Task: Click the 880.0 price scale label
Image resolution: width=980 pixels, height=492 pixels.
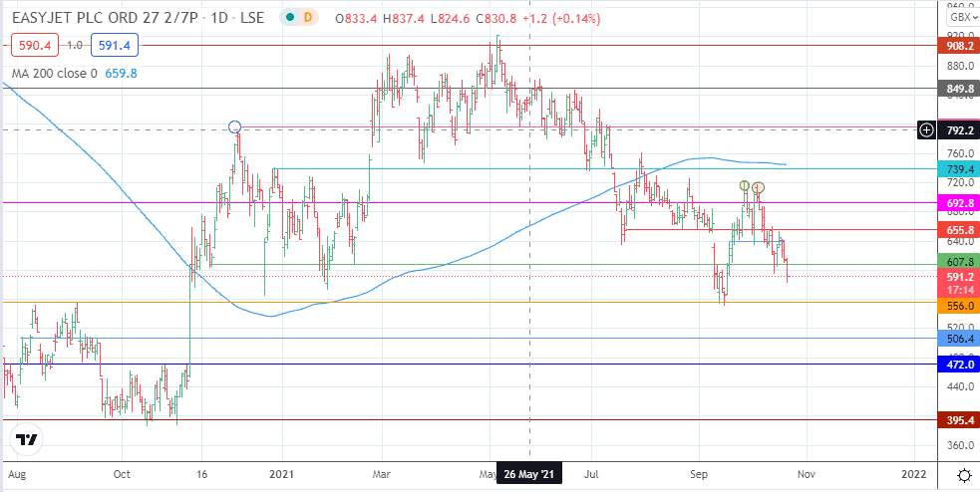Action: point(962,65)
